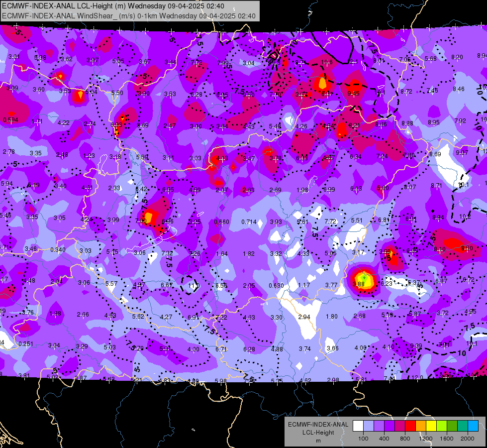Image resolution: width=487 pixels, height=448 pixels.
Task: Select the white legend swatch below 100
Action: pyautogui.click(x=358, y=426)
